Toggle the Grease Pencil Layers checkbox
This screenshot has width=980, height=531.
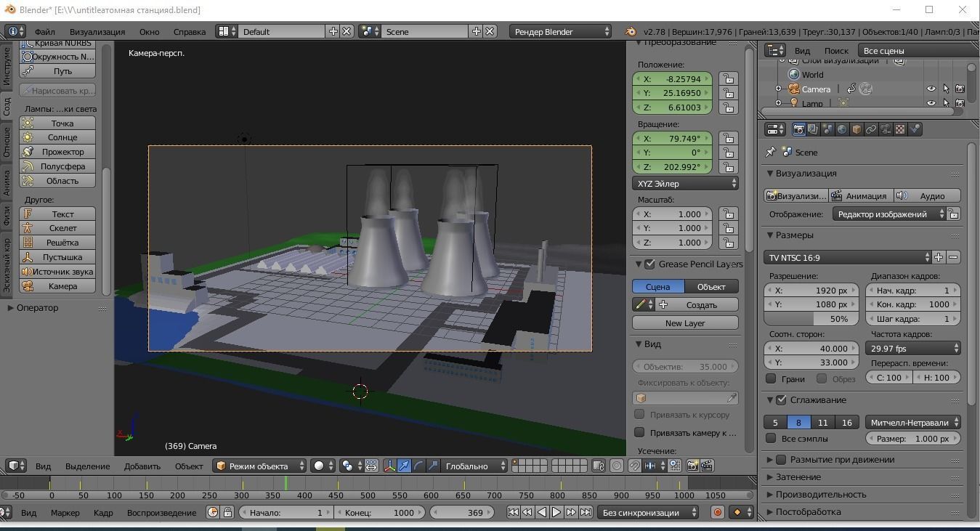[649, 264]
